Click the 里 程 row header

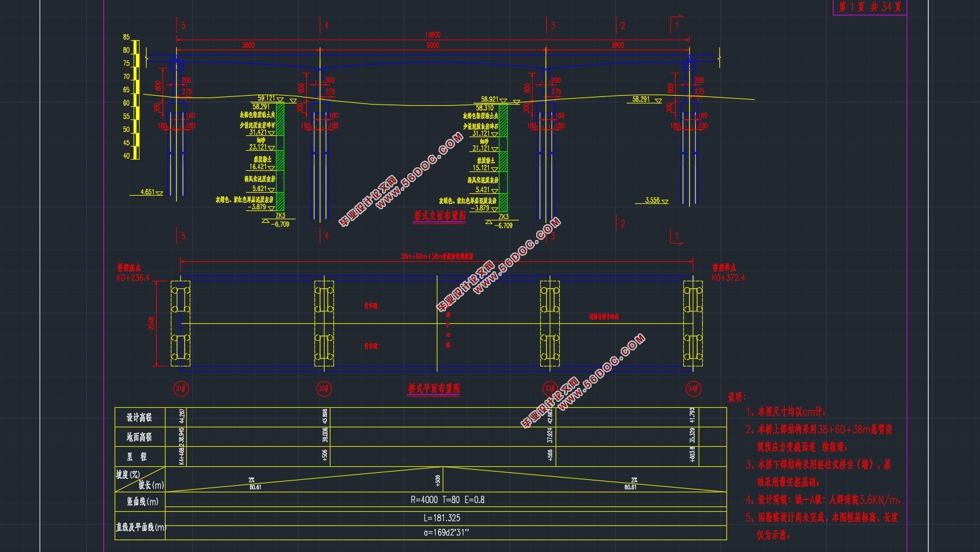tap(137, 456)
